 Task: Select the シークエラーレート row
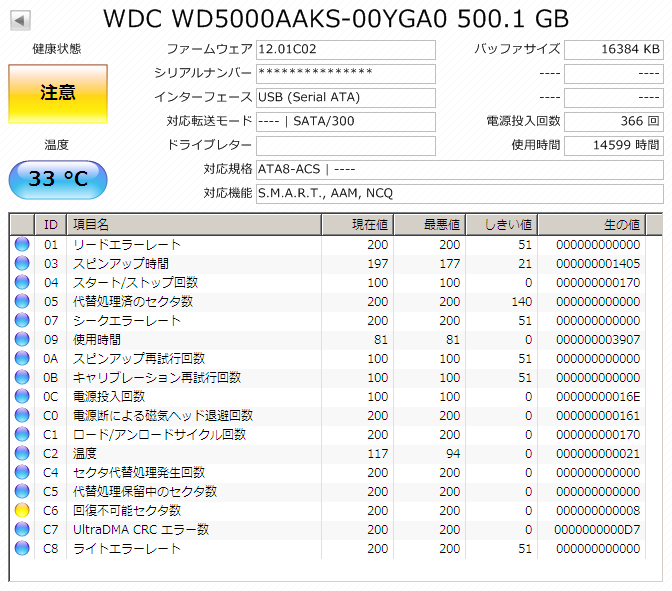point(328,320)
